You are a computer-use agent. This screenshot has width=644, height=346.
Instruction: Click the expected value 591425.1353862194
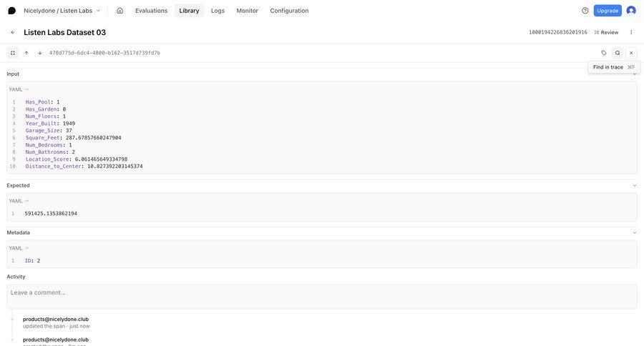[51, 214]
